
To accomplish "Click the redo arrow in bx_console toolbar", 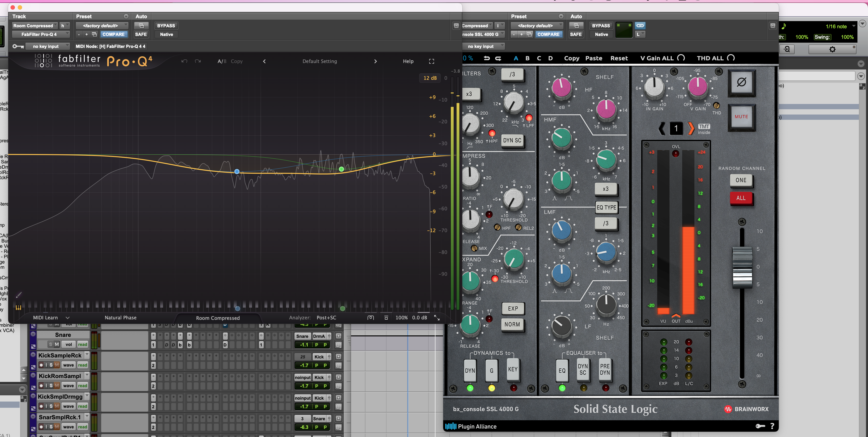I will point(498,58).
